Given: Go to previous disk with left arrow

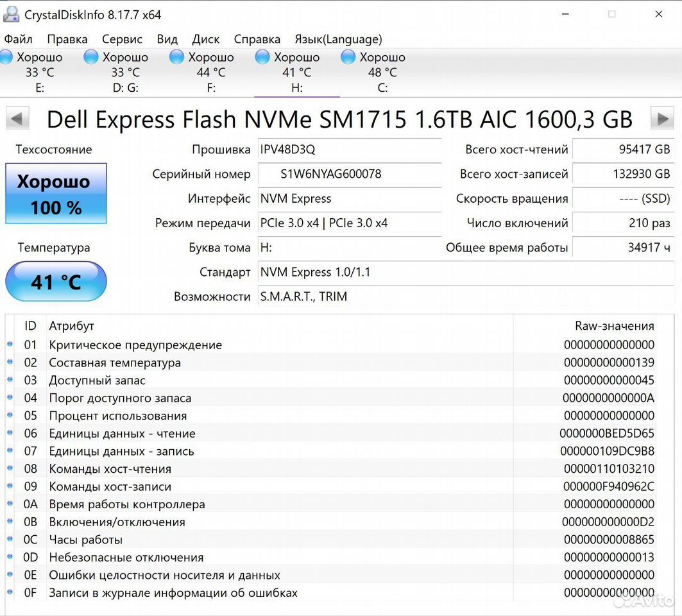Looking at the screenshot, I should point(17,118).
